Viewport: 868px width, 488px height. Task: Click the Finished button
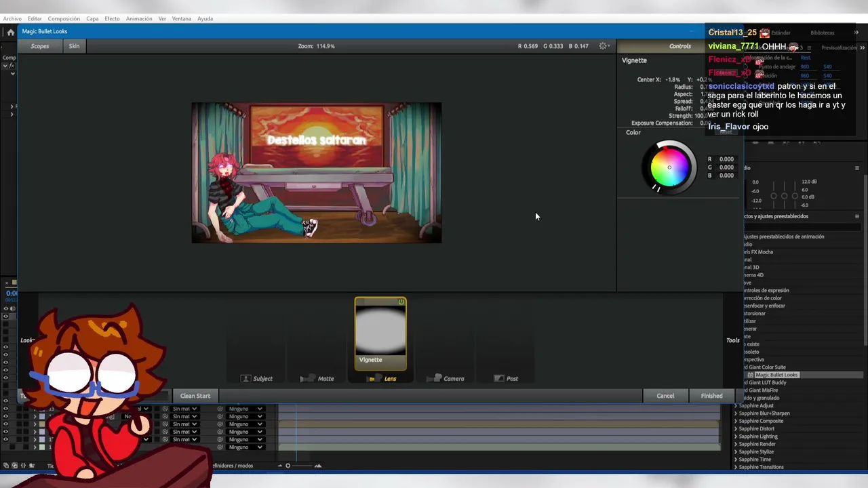712,396
